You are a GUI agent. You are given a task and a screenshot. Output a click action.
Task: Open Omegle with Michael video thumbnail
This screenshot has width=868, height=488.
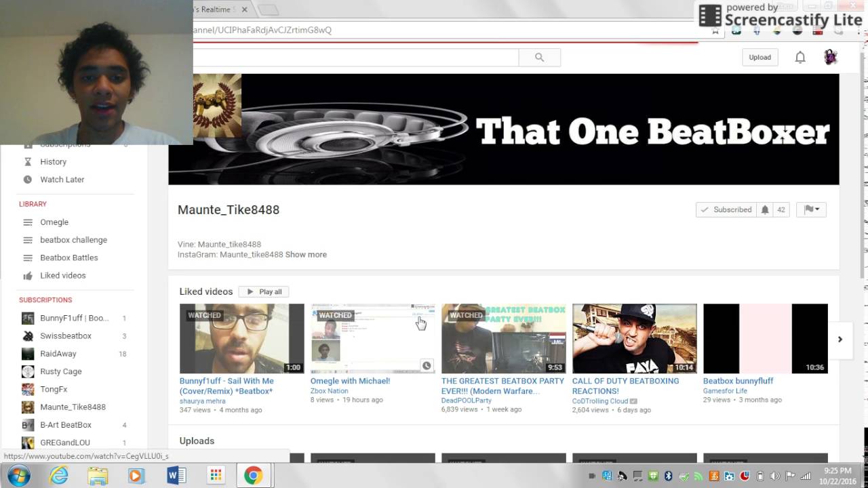(x=373, y=338)
